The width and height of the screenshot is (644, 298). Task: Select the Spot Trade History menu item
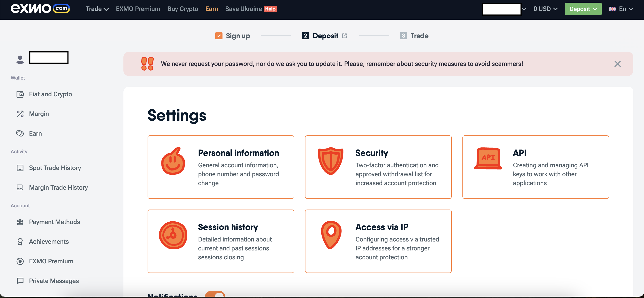pyautogui.click(x=55, y=168)
